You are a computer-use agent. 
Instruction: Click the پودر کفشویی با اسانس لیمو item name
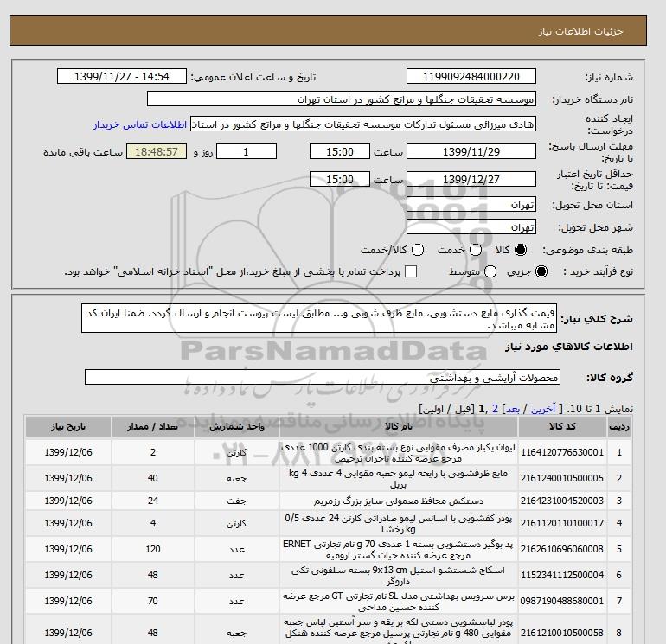(x=399, y=524)
